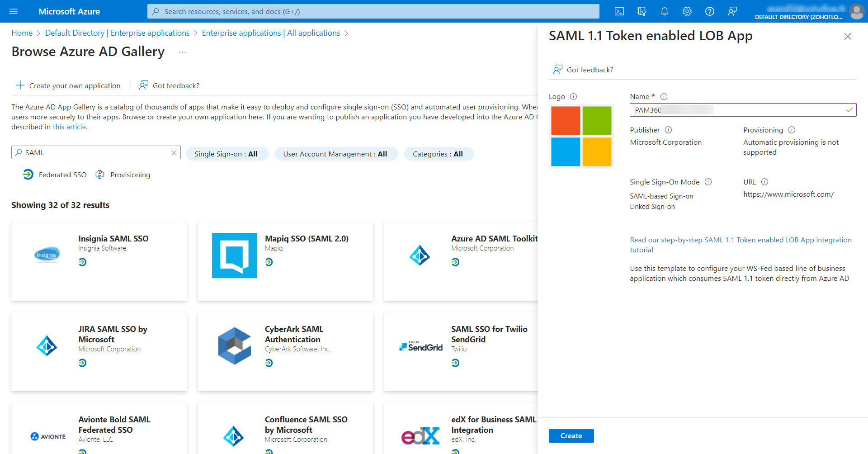868x454 pixels.
Task: Open the Cloud Shell icon
Action: tap(619, 11)
